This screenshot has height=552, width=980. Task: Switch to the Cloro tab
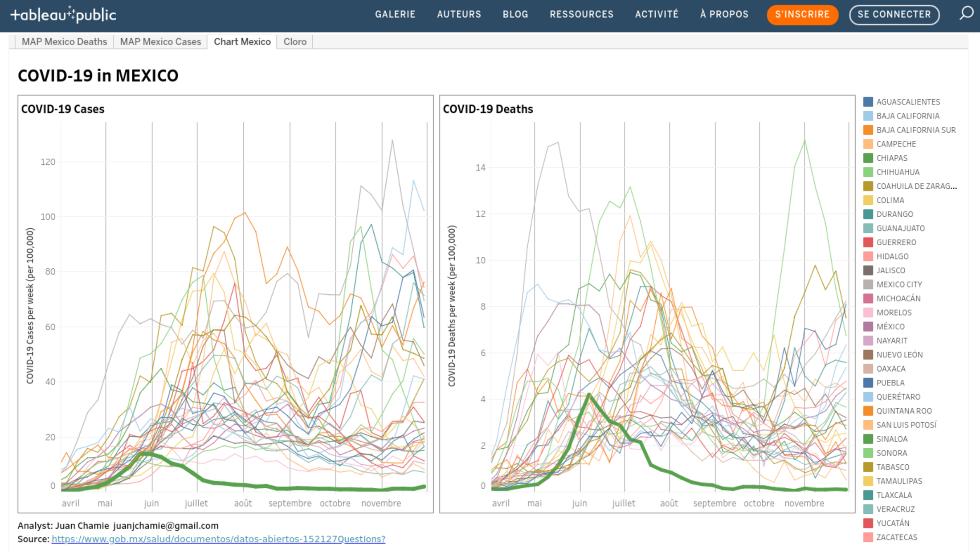(x=295, y=42)
